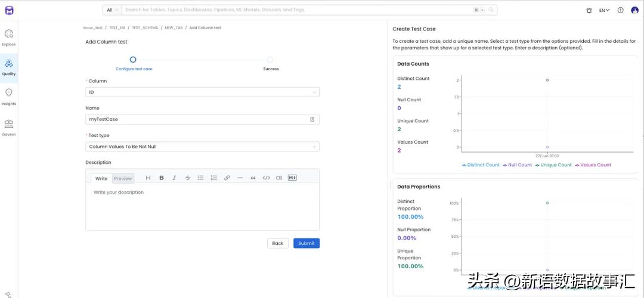644x298 pixels.
Task: Open the help question mark icon
Action: (x=621, y=10)
